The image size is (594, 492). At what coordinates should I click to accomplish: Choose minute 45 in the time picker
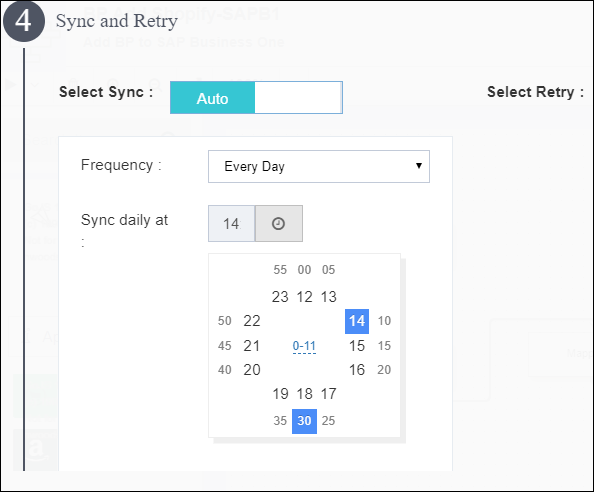tap(225, 346)
